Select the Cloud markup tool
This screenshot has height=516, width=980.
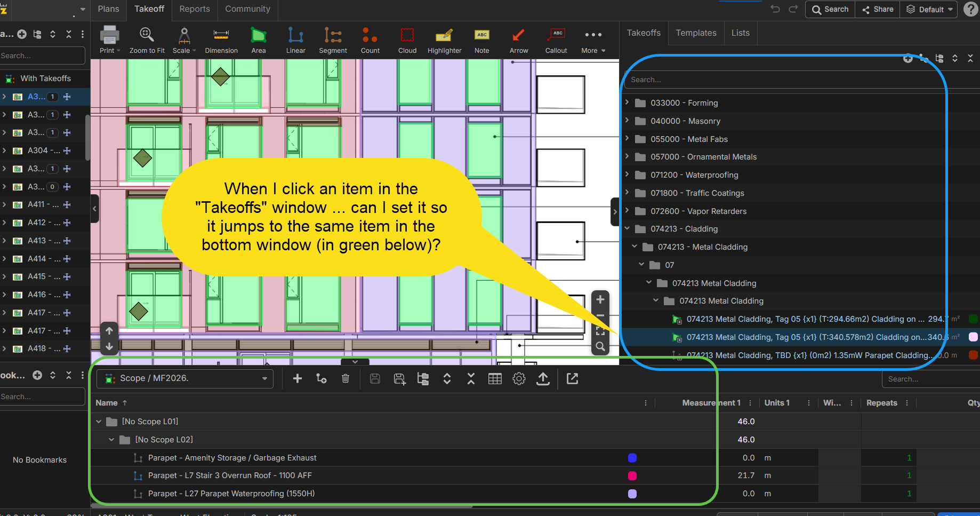click(x=407, y=40)
